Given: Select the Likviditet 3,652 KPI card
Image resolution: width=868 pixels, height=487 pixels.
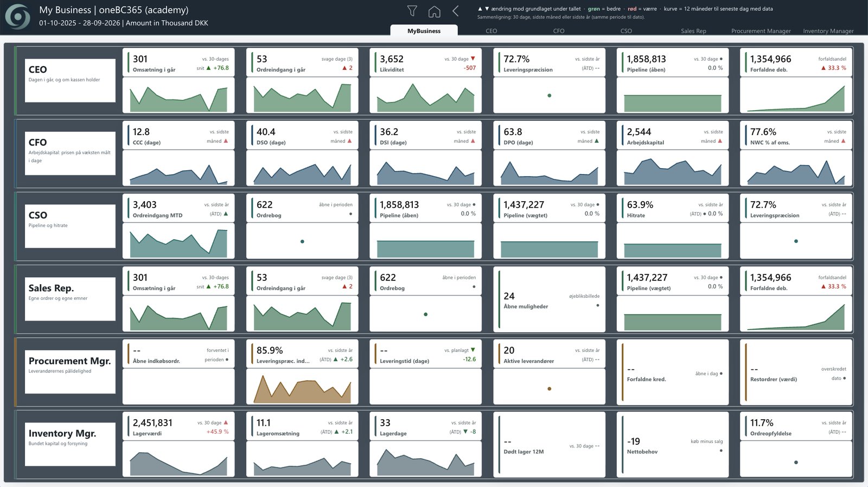Looking at the screenshot, I should 425,62.
